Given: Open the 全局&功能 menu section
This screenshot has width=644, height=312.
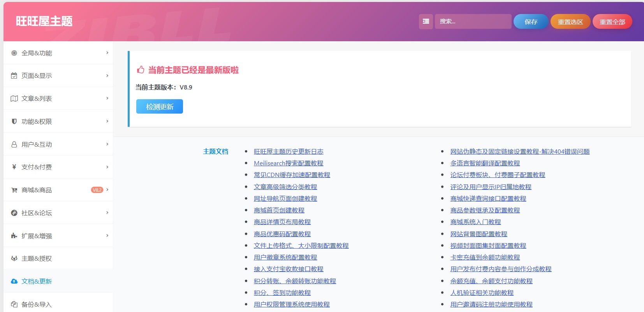Looking at the screenshot, I should (58, 53).
